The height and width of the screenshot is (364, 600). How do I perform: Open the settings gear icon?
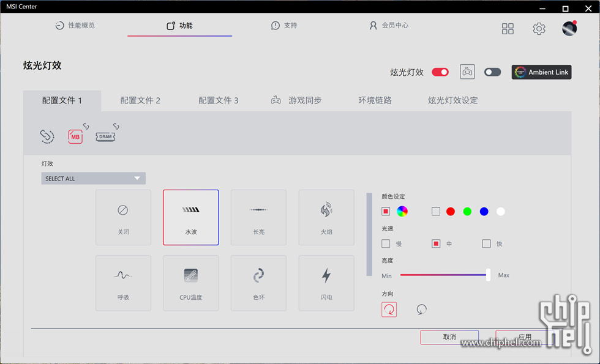click(539, 29)
